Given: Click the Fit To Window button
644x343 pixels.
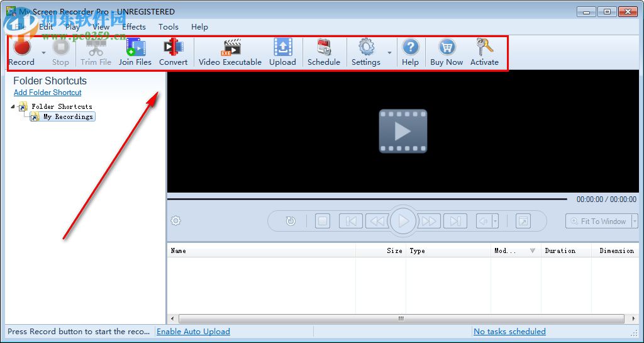Looking at the screenshot, I should click(x=598, y=221).
